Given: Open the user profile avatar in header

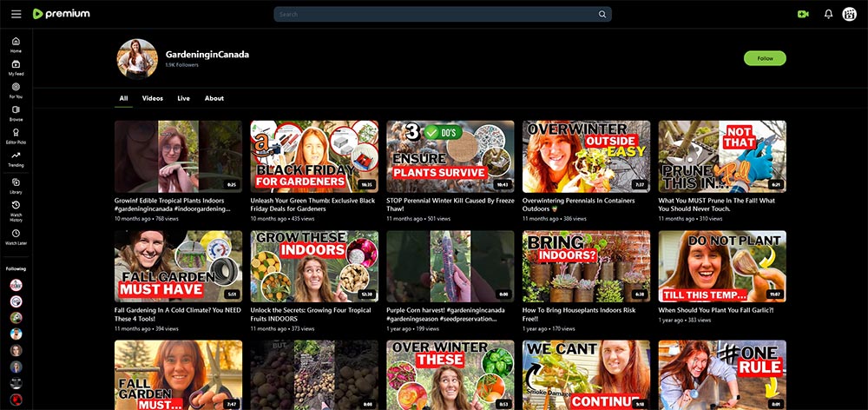Looking at the screenshot, I should (x=849, y=15).
